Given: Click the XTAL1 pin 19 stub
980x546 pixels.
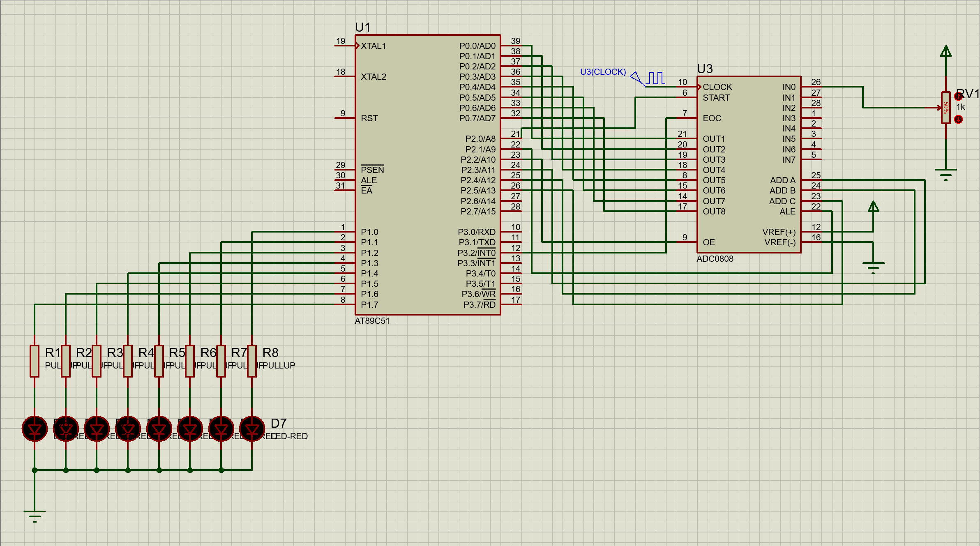Looking at the screenshot, I should tap(344, 46).
